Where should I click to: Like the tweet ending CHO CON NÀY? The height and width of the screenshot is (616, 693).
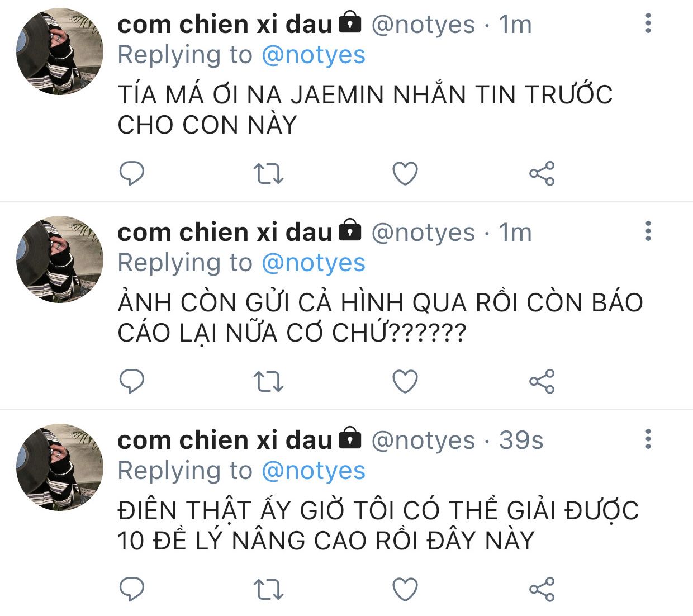(405, 173)
